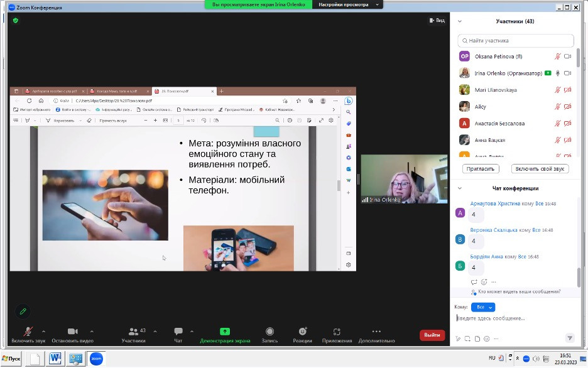Click the blank document icon in taskbar
Image resolution: width=588 pixels, height=368 pixels.
(35, 359)
